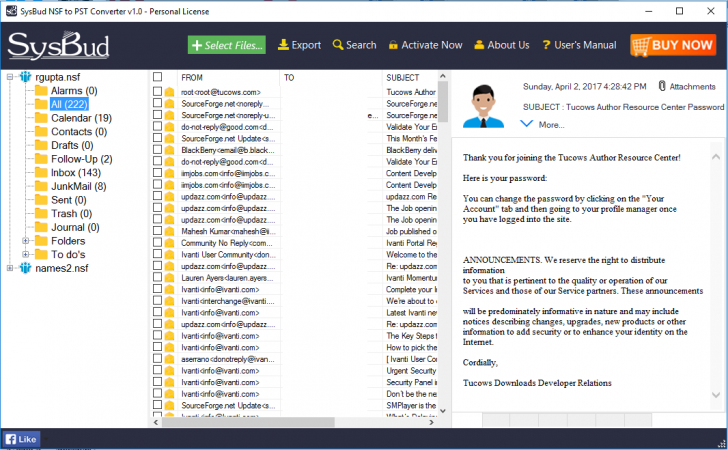The width and height of the screenshot is (728, 450).
Task: Open the Drafts (0) folder icon
Action: tap(41, 145)
